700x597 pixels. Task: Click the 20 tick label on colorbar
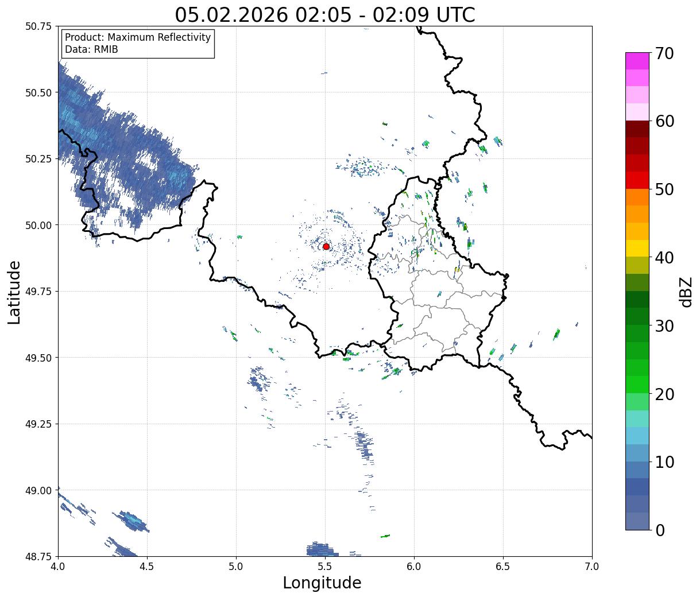(664, 394)
